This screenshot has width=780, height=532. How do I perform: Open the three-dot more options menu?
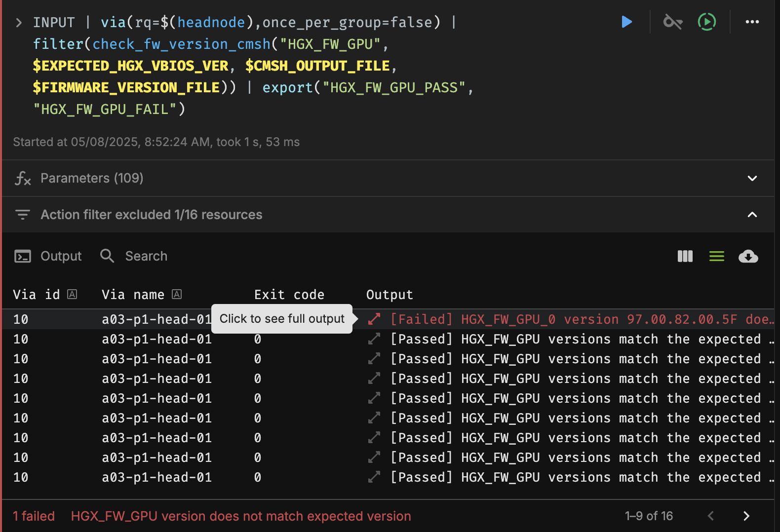click(752, 22)
